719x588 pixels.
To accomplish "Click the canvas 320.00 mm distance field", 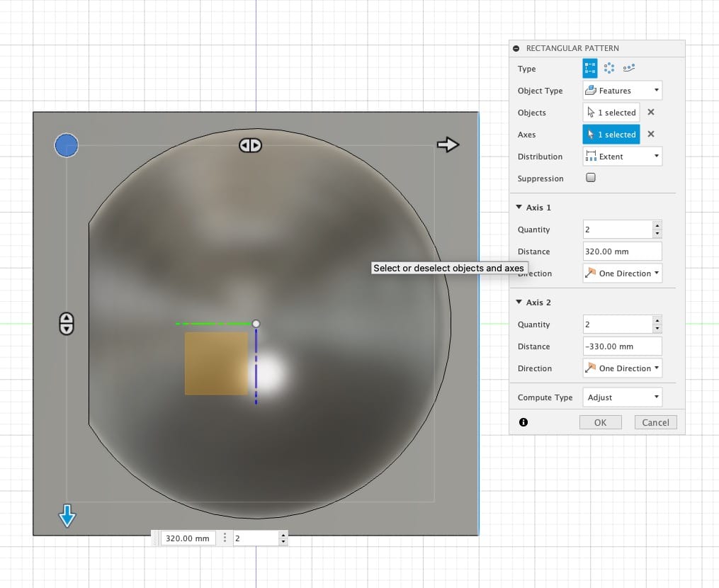I will 188,538.
